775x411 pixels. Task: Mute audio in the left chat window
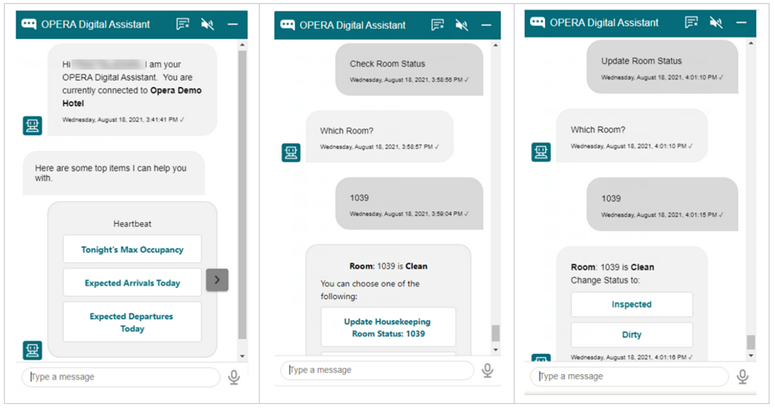pyautogui.click(x=208, y=24)
